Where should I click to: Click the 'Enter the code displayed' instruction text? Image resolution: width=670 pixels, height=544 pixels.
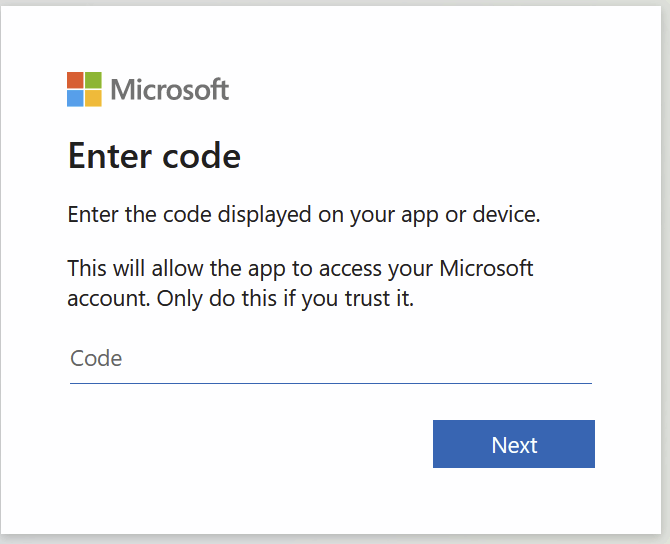point(304,215)
